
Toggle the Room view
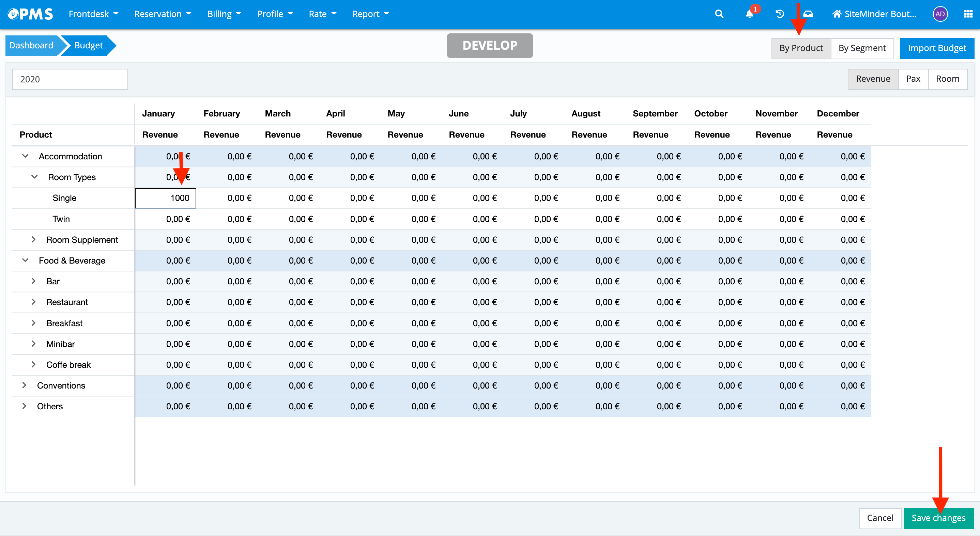[947, 79]
